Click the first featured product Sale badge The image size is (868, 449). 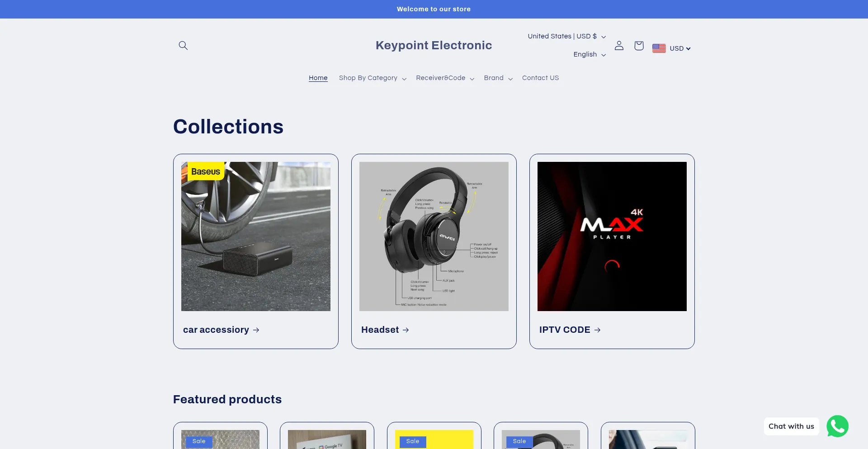[x=199, y=441]
